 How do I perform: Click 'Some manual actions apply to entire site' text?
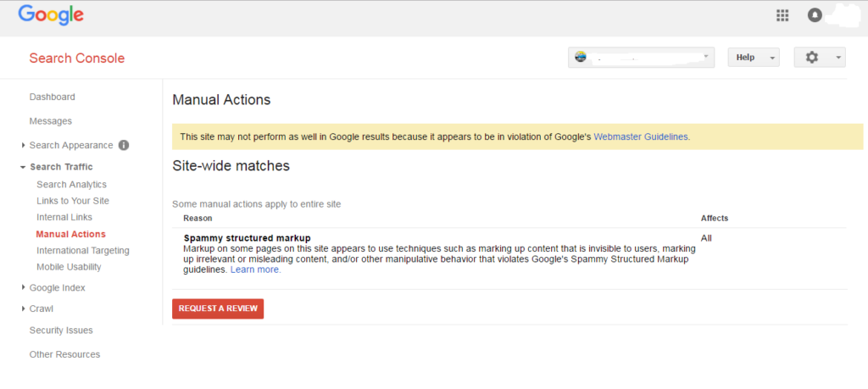[x=256, y=204]
